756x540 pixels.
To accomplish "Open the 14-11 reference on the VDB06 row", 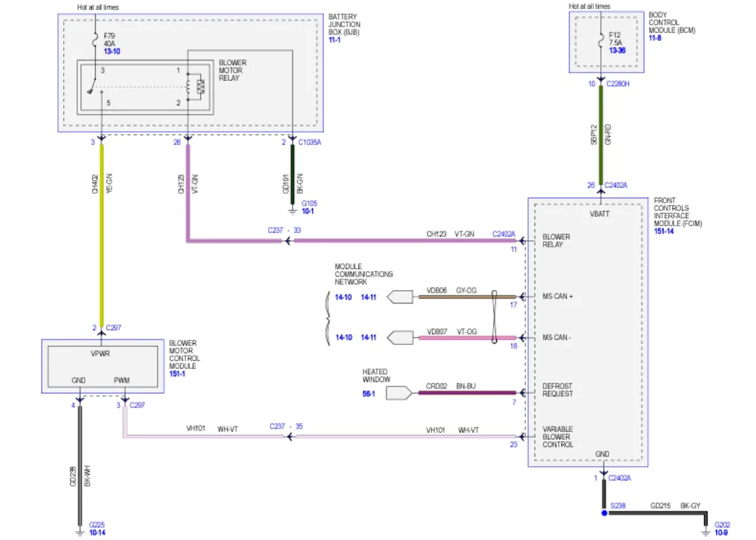I will (368, 297).
